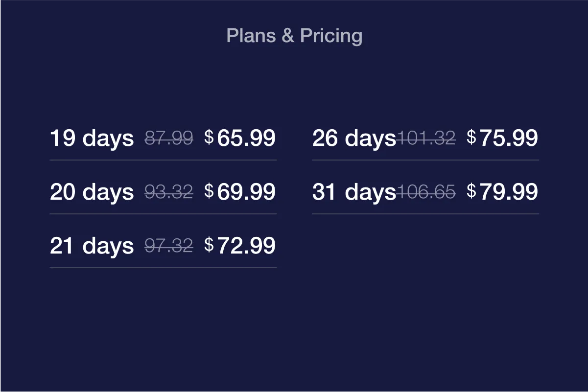Screen dimensions: 588x392
Task: Click the Plans & Pricing heading
Action: 294,36
